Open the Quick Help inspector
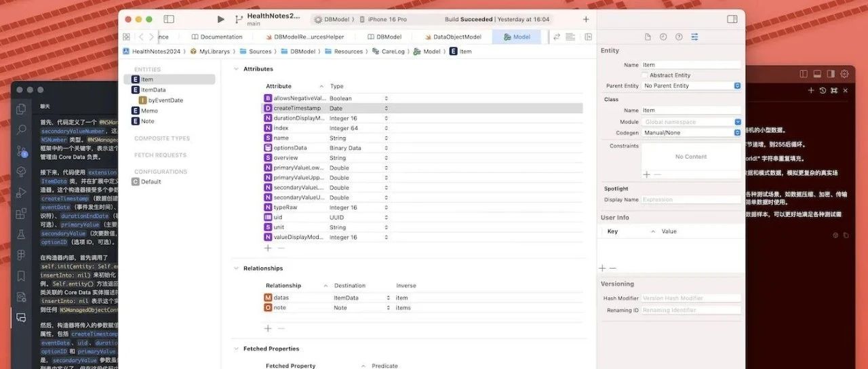This screenshot has width=868, height=369. [x=679, y=37]
